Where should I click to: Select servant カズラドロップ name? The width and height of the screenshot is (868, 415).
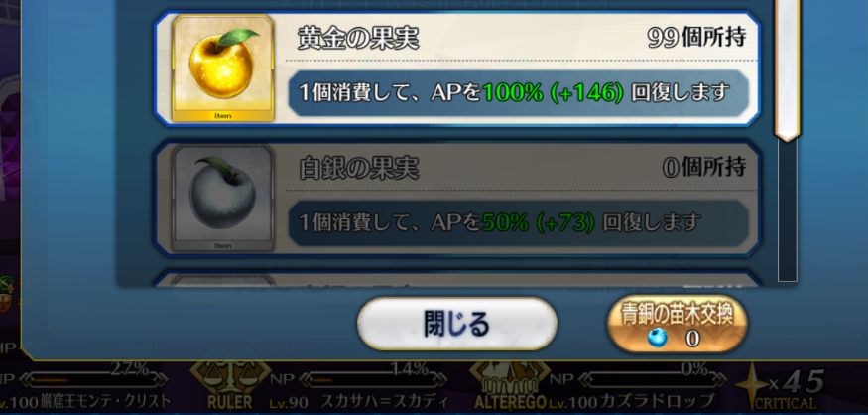(657, 401)
